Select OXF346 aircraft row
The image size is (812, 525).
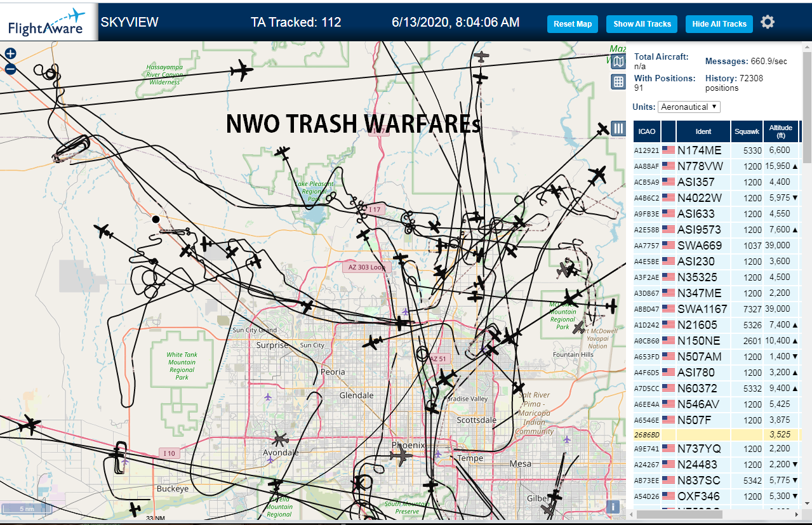pyautogui.click(x=717, y=496)
